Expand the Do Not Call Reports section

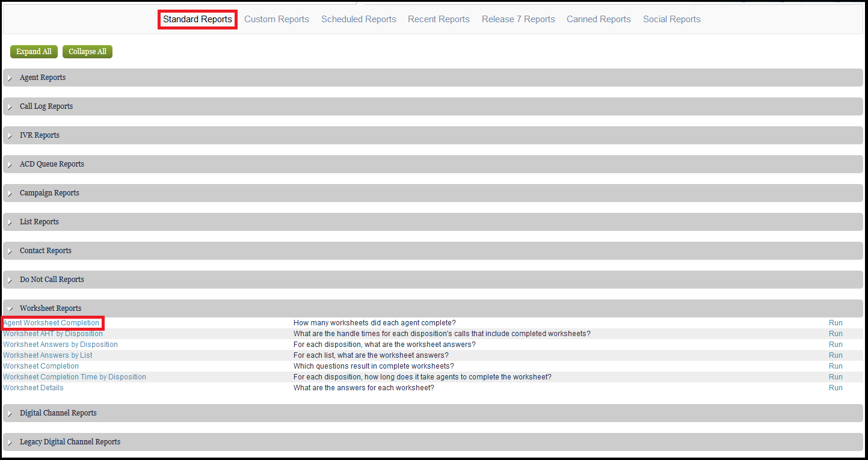pos(433,280)
